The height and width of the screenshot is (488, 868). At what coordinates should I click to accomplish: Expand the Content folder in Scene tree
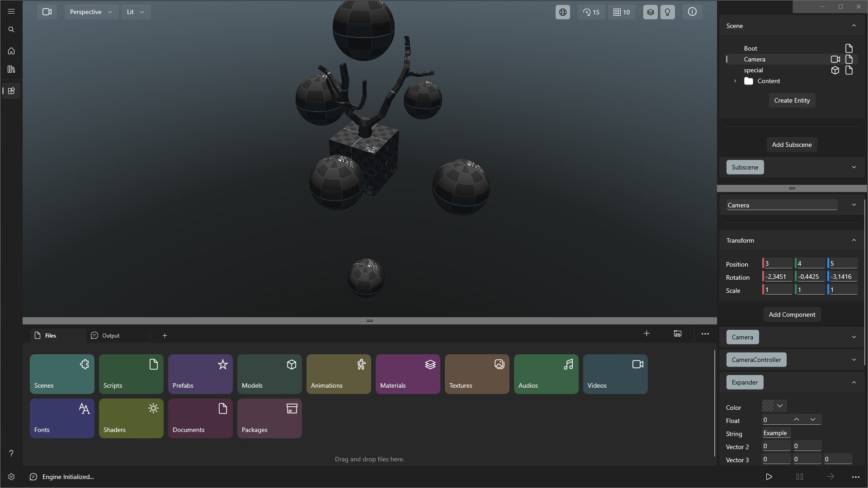(735, 81)
